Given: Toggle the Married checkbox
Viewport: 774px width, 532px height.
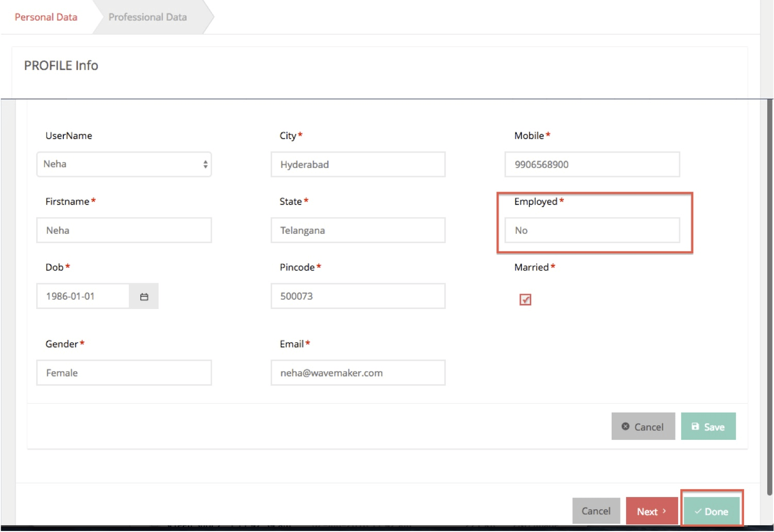Looking at the screenshot, I should 525,300.
